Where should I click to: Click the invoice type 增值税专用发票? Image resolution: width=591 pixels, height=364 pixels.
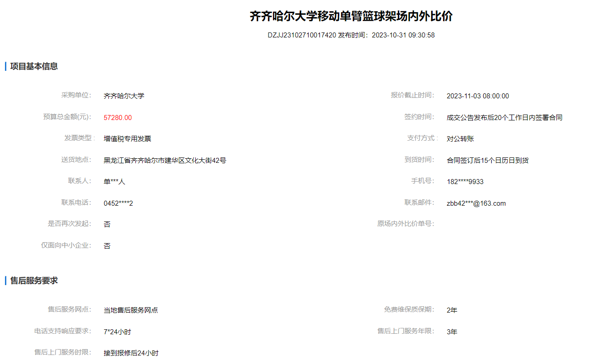tap(127, 139)
